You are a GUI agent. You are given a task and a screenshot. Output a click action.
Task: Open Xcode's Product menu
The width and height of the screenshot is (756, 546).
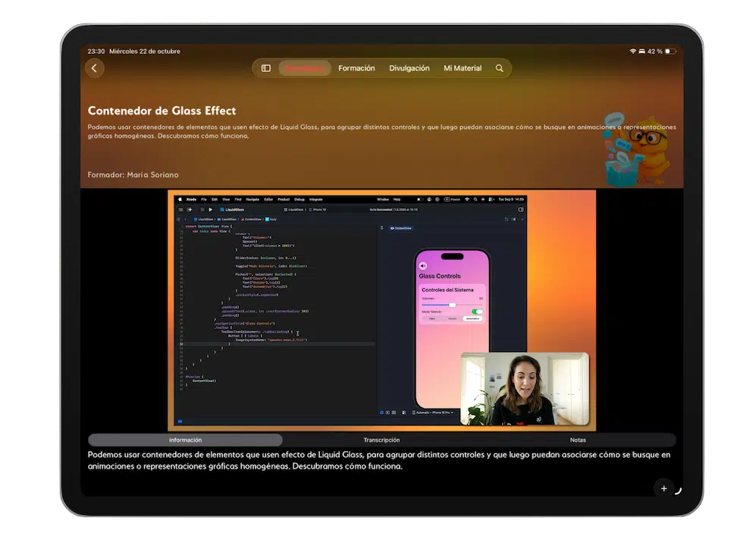283,199
